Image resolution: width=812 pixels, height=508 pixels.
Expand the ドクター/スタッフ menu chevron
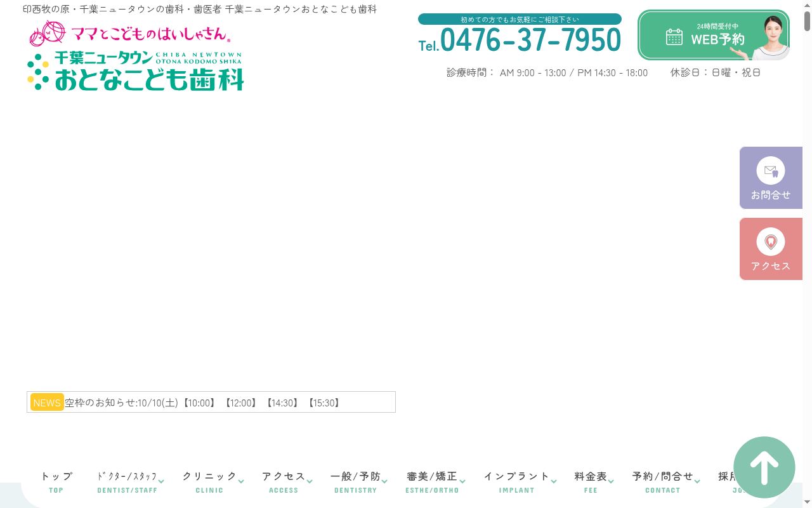[x=162, y=481]
